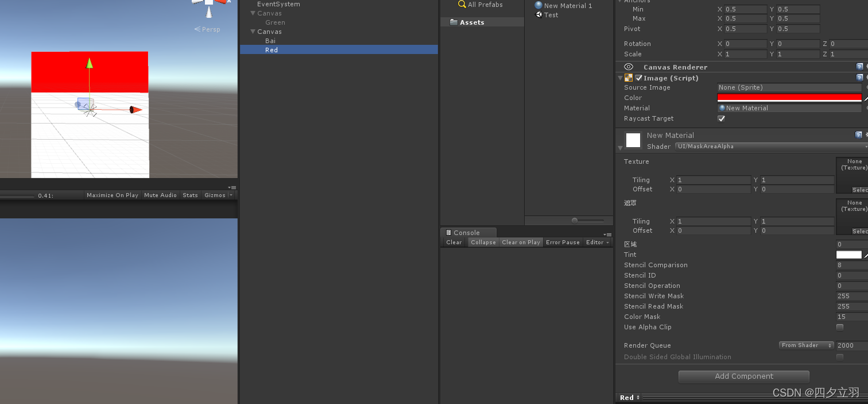Image resolution: width=868 pixels, height=404 pixels.
Task: Click Select button for Texture slot
Action: 860,190
